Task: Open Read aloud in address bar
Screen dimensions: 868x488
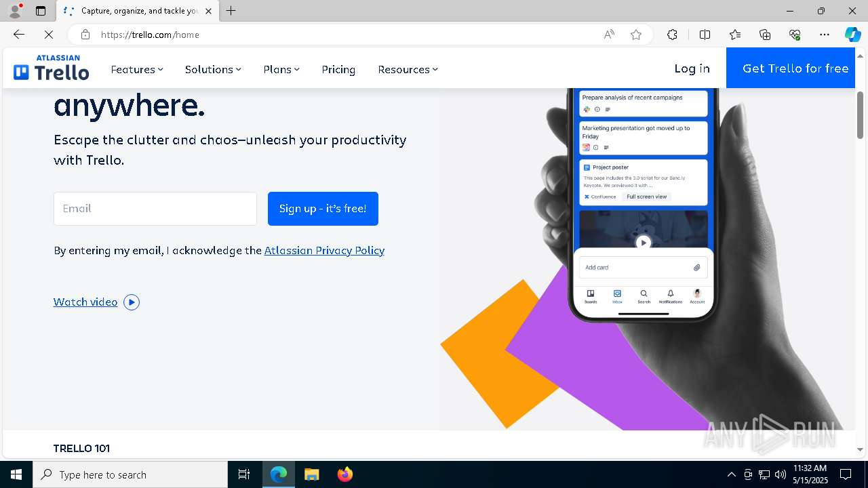Action: click(x=609, y=35)
